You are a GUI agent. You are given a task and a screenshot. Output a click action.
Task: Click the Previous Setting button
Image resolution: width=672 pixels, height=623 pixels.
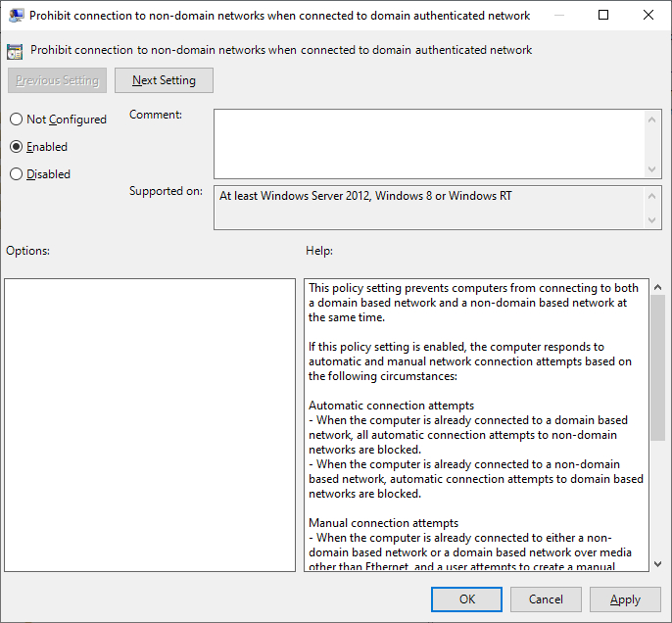pos(57,80)
